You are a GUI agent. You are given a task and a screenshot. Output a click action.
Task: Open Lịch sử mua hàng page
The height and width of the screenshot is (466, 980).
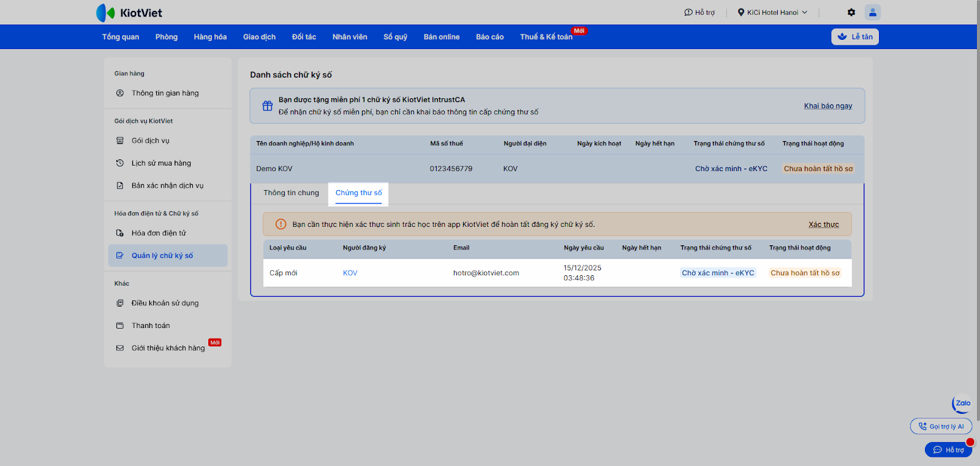pos(168,163)
